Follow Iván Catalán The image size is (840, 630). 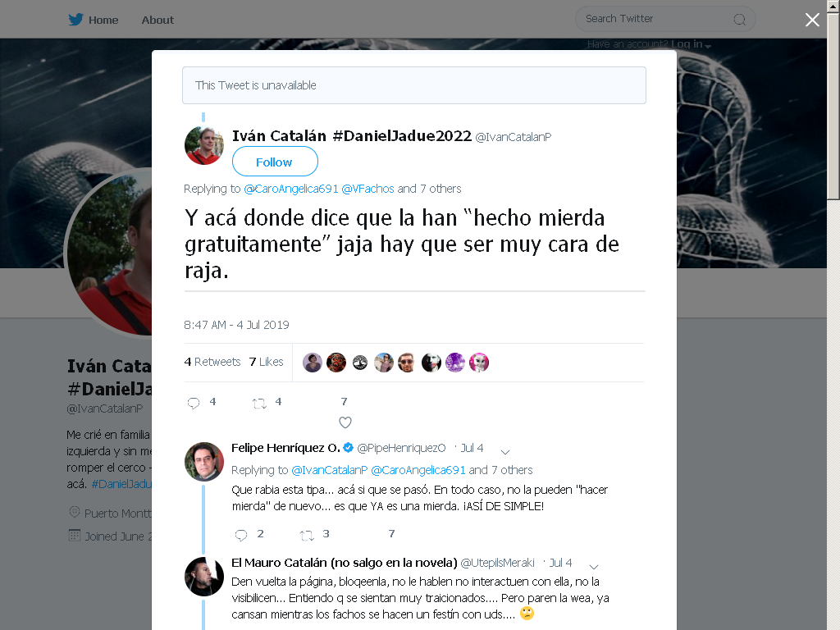[x=275, y=162]
